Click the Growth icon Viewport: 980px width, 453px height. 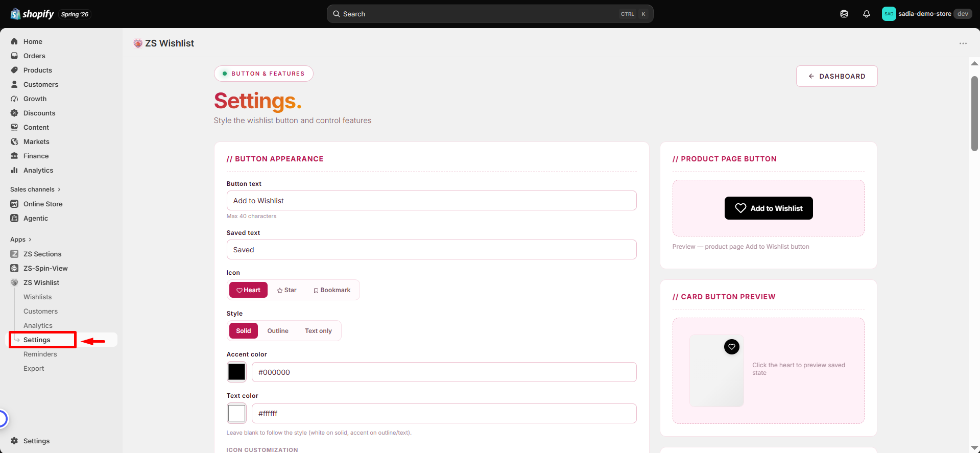coord(14,99)
